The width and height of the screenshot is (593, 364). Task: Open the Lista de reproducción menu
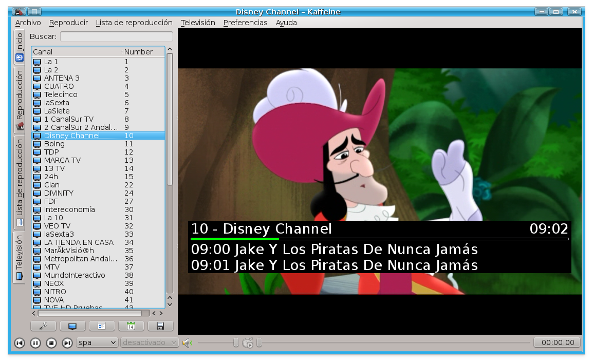click(x=134, y=23)
